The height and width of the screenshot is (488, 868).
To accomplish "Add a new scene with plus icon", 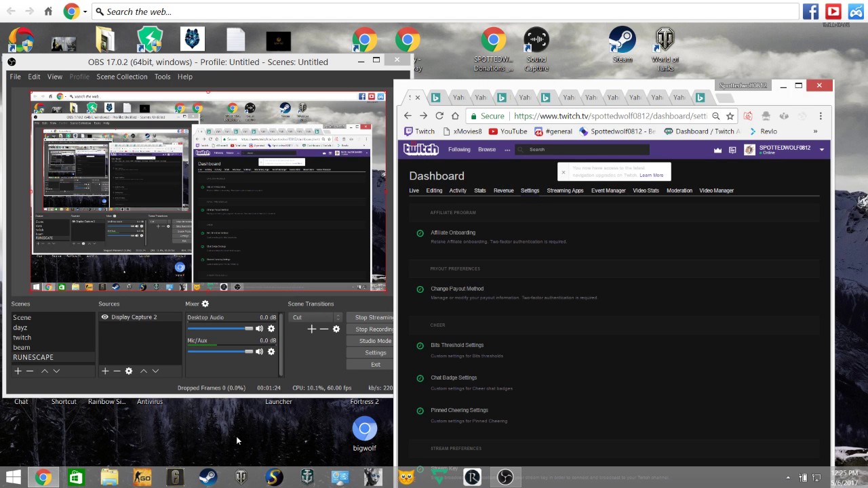I will (18, 371).
